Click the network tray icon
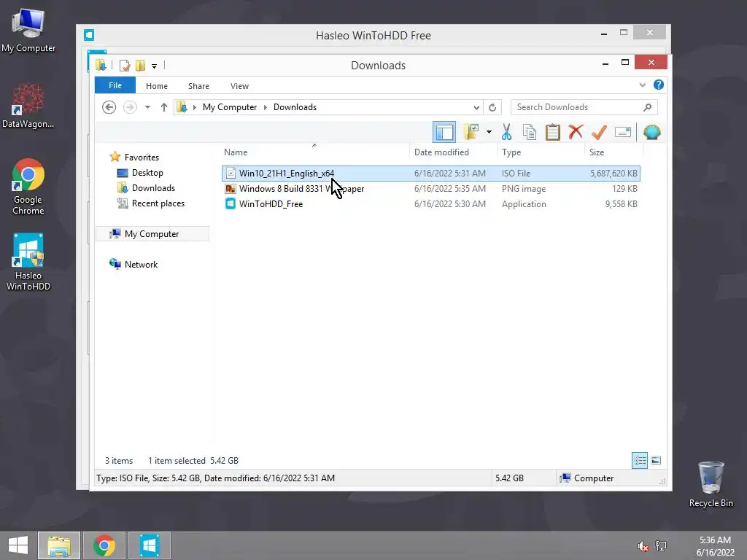Screen dimensions: 747x560 point(661,546)
